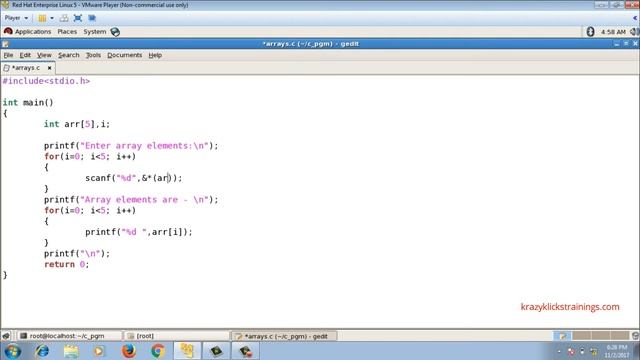
Task: Open the gedit File menu
Action: [x=8, y=55]
